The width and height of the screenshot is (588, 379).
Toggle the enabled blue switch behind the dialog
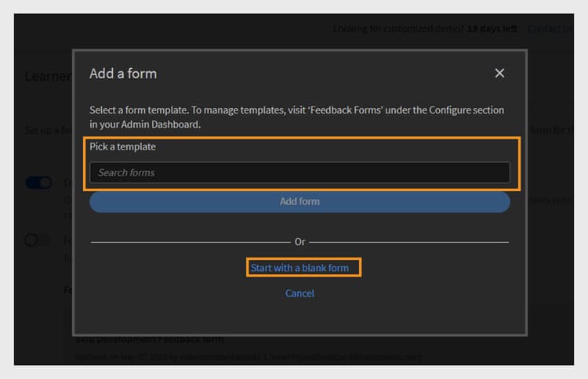pos(38,182)
